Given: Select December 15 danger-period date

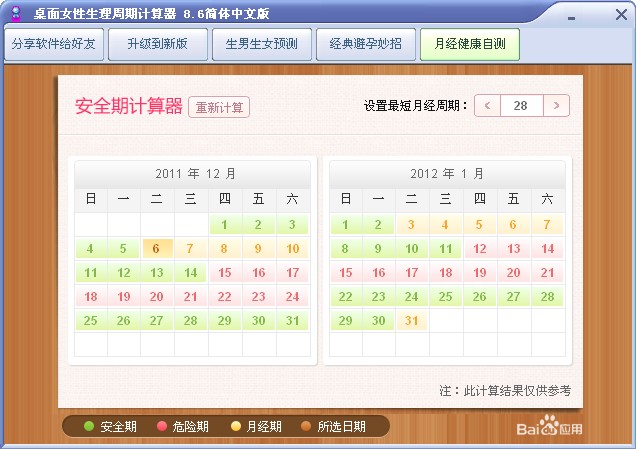Looking at the screenshot, I should tap(225, 273).
